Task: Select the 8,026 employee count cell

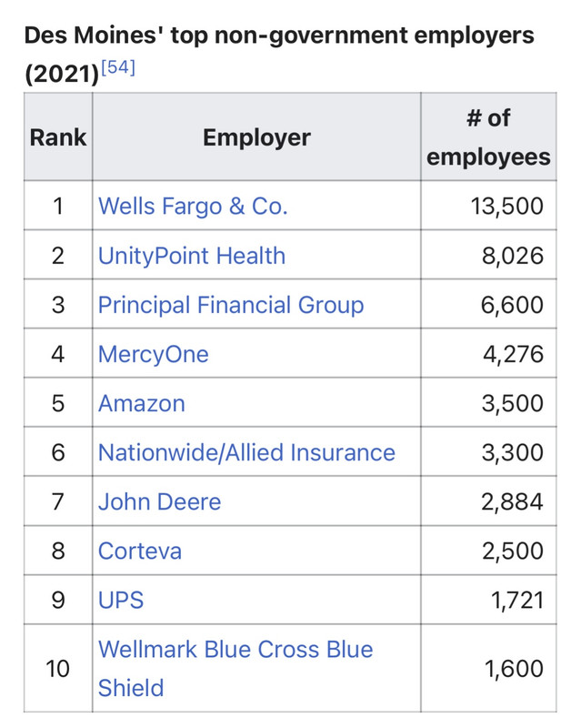Action: pyautogui.click(x=488, y=255)
